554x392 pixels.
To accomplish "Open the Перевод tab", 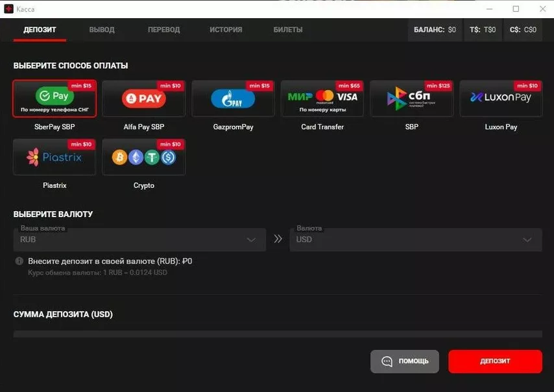I will [x=163, y=30].
